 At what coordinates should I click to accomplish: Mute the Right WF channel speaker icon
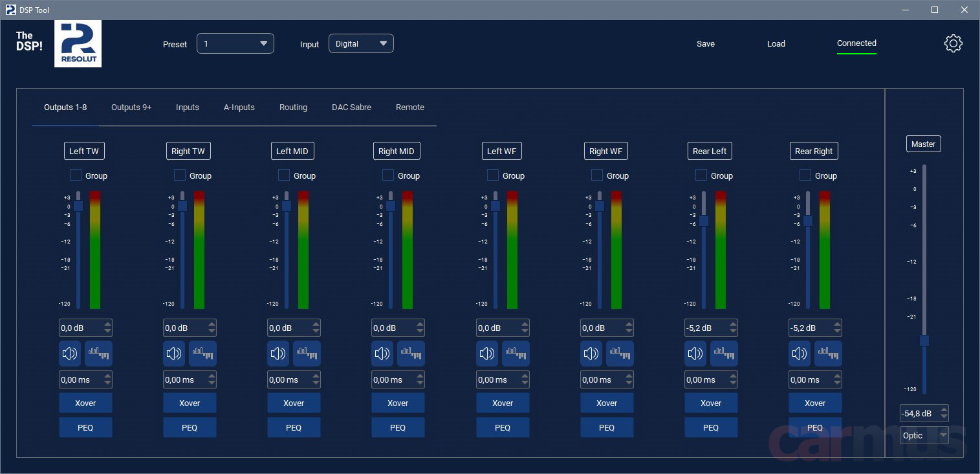(x=592, y=354)
